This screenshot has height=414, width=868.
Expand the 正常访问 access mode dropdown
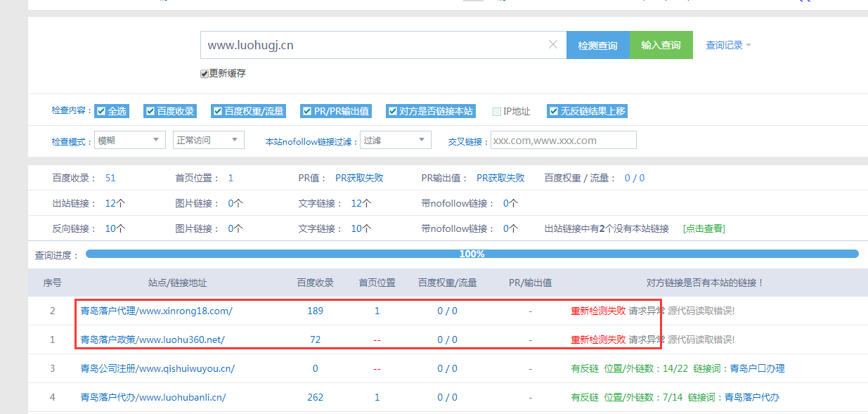208,140
